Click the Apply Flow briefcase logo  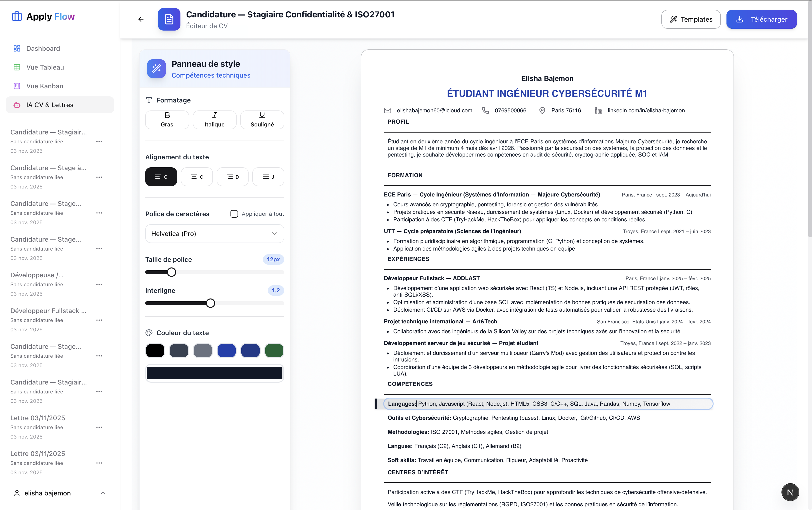[x=17, y=16]
